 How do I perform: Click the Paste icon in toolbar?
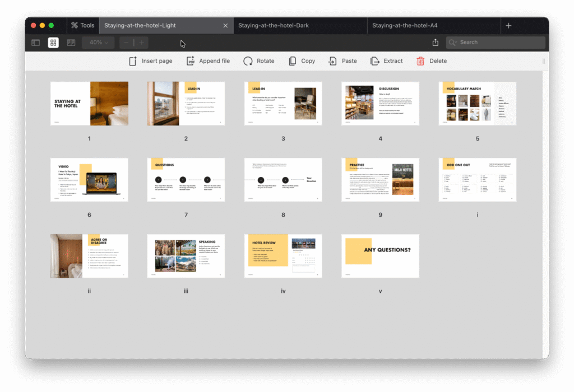pos(333,61)
